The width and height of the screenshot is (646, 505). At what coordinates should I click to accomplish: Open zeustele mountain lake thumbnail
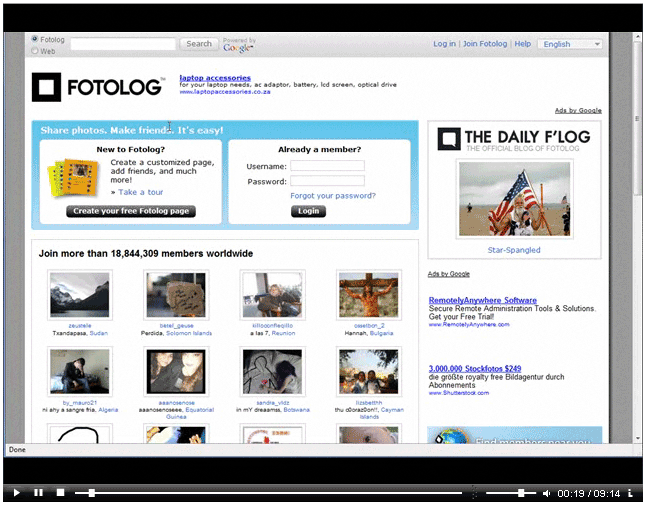(x=80, y=295)
